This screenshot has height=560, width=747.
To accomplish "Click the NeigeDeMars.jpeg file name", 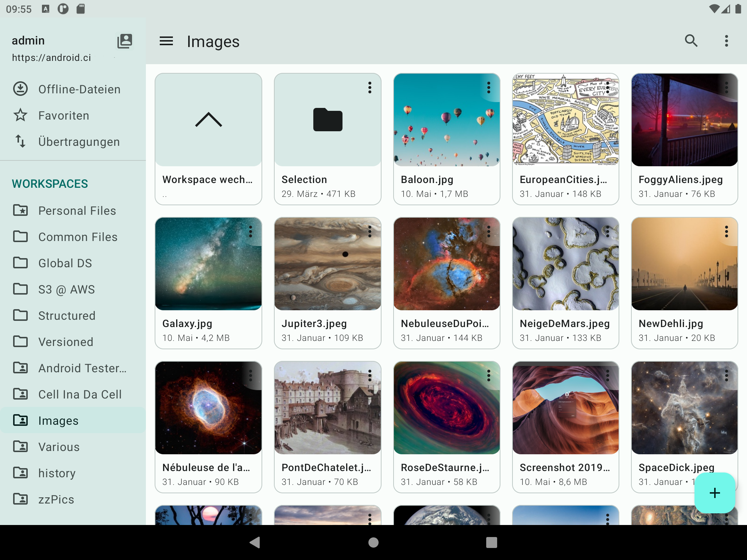I will coord(565,323).
